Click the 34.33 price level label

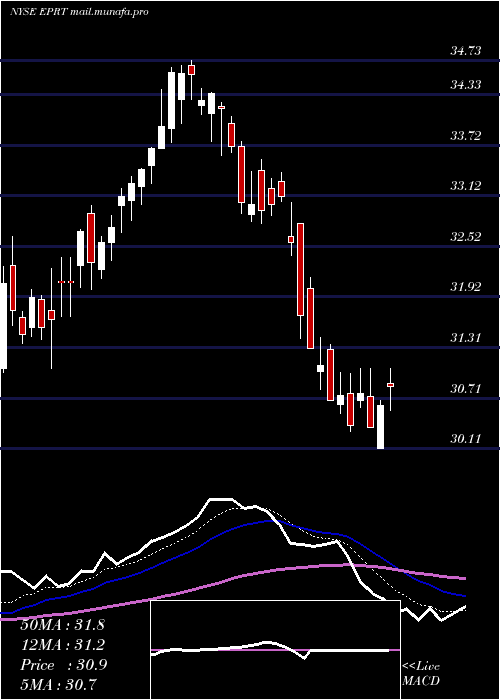click(466, 85)
